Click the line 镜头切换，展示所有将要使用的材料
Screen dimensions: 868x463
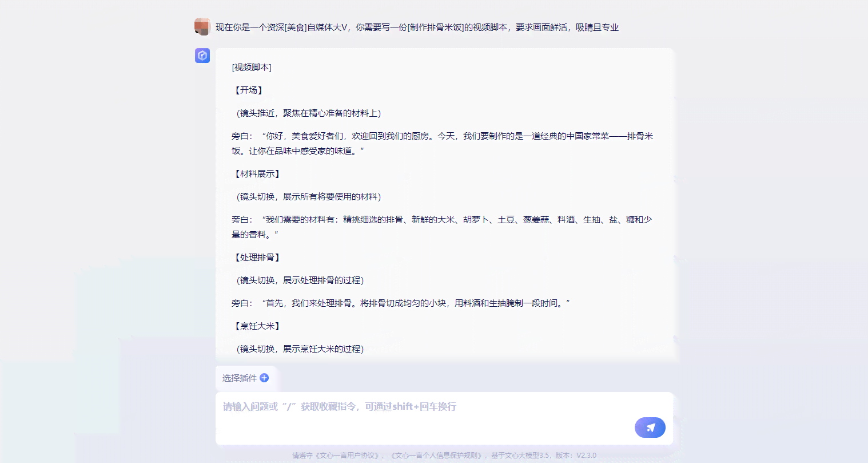[309, 197]
